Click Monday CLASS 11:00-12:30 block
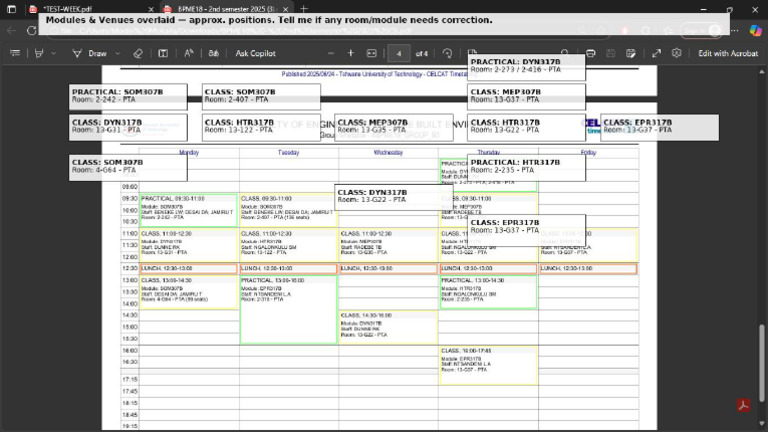Image resolution: width=768 pixels, height=432 pixels. (x=189, y=245)
